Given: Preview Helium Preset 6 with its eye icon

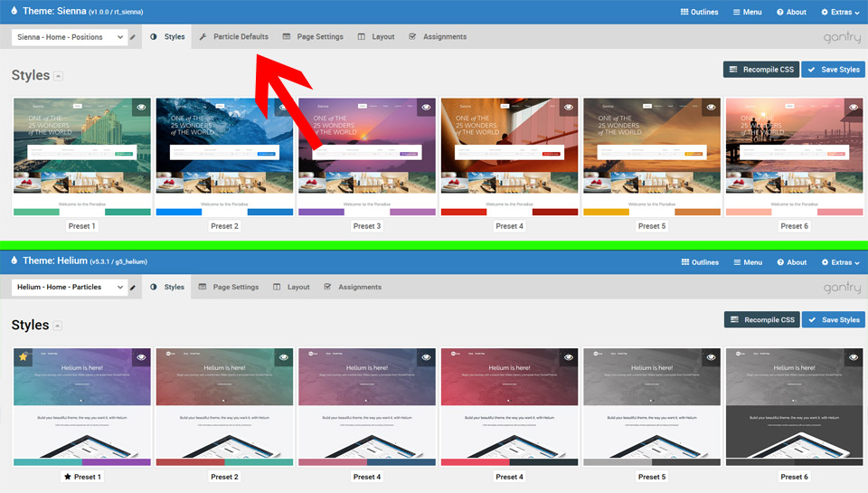Looking at the screenshot, I should 854,357.
